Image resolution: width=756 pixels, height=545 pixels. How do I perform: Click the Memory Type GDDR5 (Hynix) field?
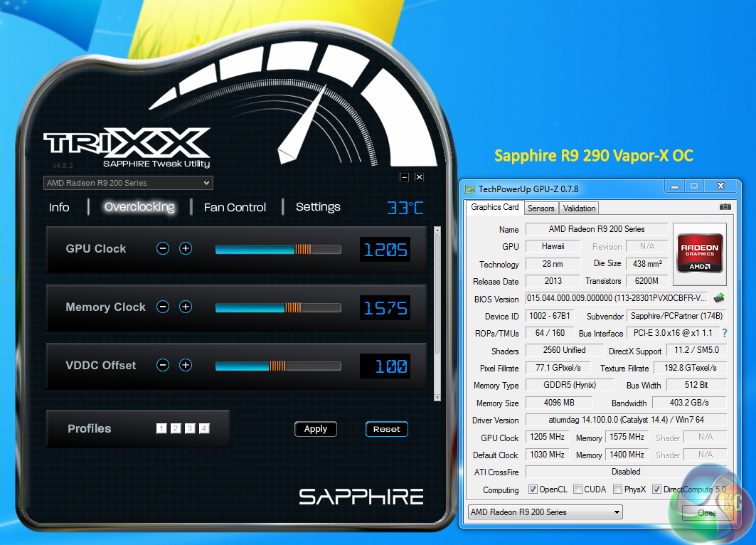coord(570,385)
